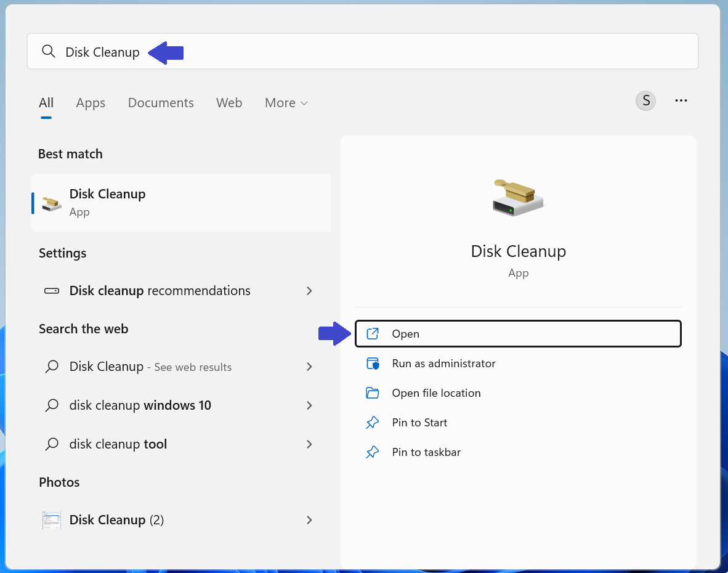
Task: Expand Disk cleanup recommendations chevron
Action: (309, 291)
